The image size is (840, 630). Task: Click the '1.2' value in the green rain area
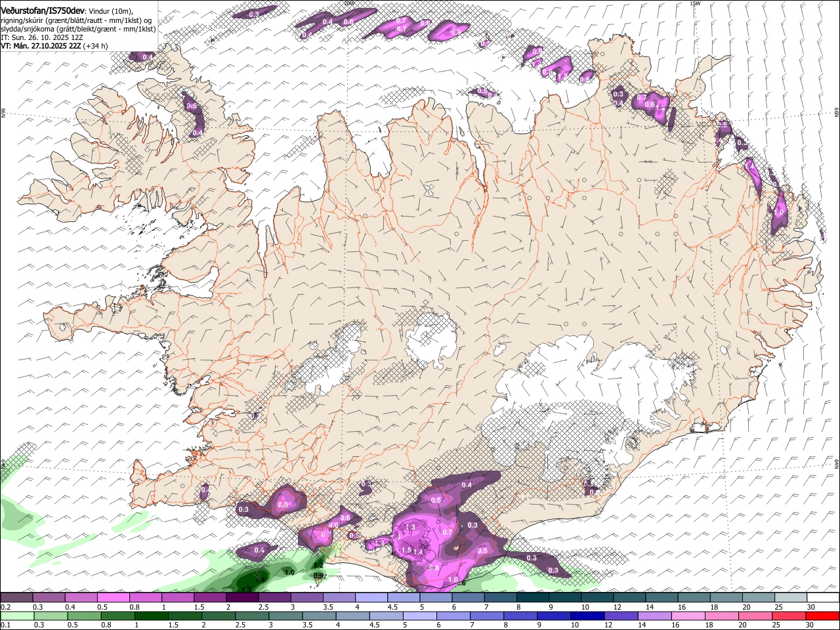[x=319, y=564]
